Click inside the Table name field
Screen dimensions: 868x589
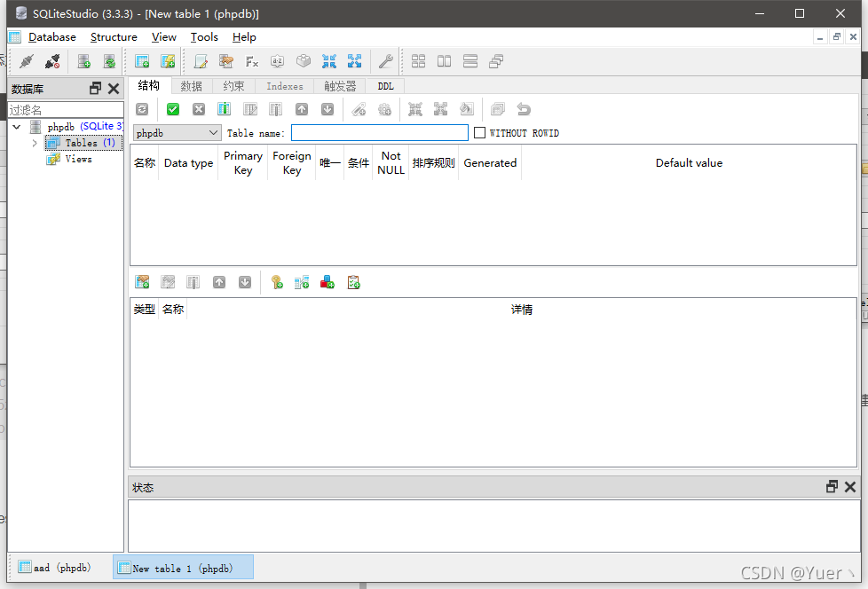pos(379,132)
